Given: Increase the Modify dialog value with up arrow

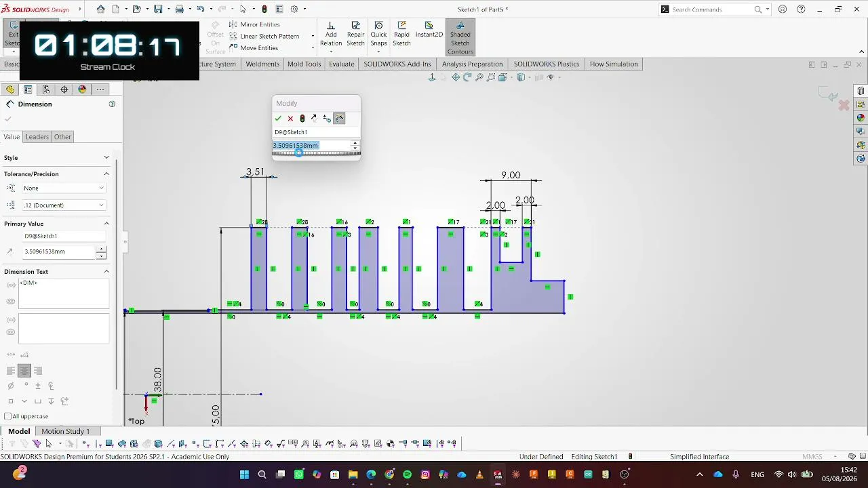Looking at the screenshot, I should pos(355,143).
